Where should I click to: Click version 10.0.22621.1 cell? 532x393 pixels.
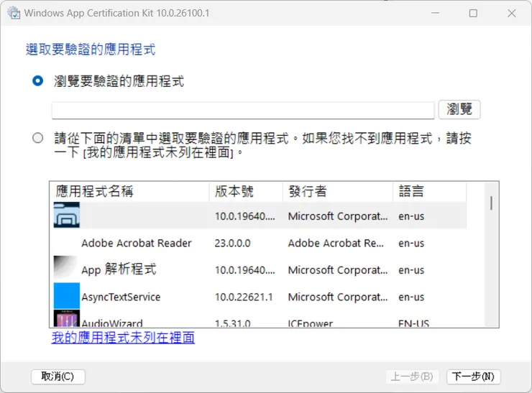(244, 297)
